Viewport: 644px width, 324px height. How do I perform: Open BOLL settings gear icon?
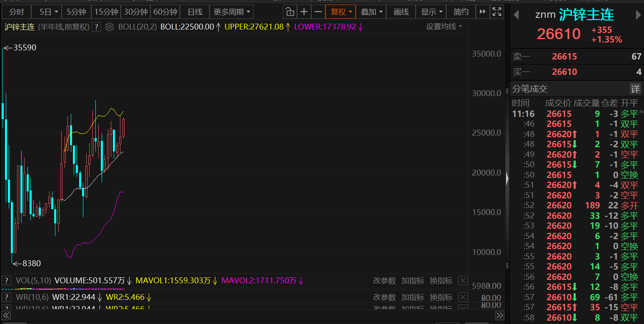click(x=109, y=27)
